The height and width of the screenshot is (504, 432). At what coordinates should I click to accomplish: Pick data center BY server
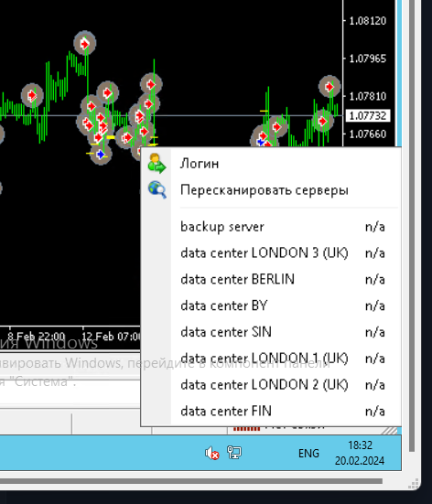click(271, 306)
